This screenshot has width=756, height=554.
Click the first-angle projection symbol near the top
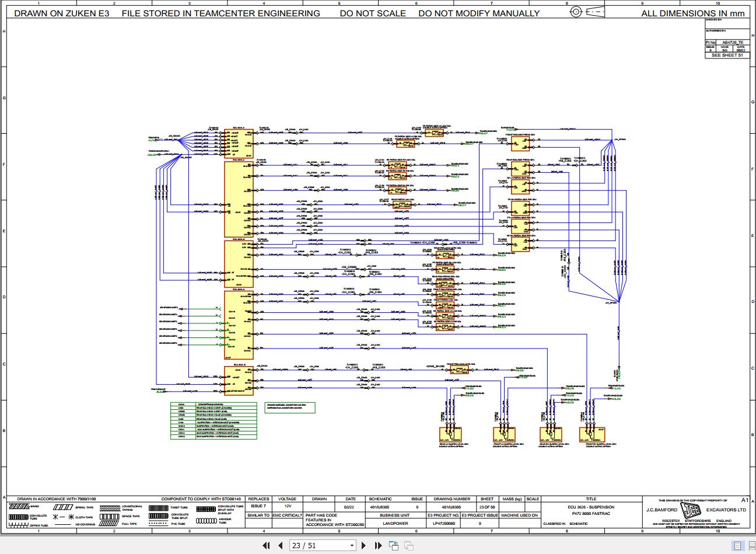point(595,11)
